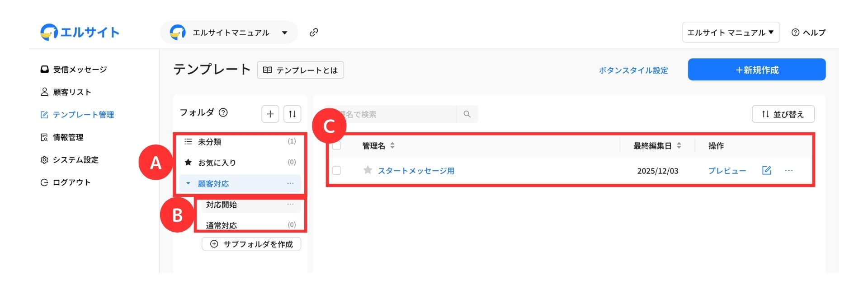Click the ＋新規作成 button
Viewport: 868px width, 289px height.
(756, 70)
